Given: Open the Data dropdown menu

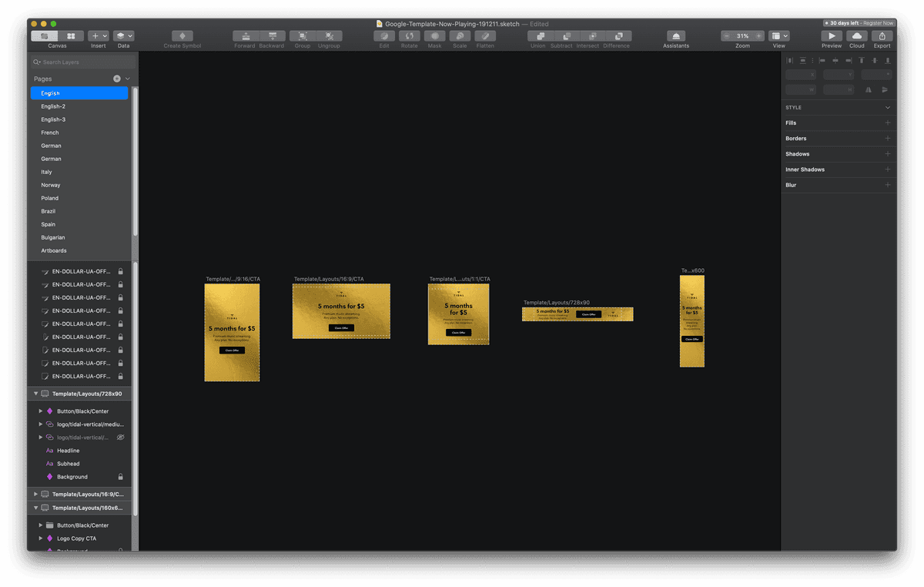Looking at the screenshot, I should point(124,36).
